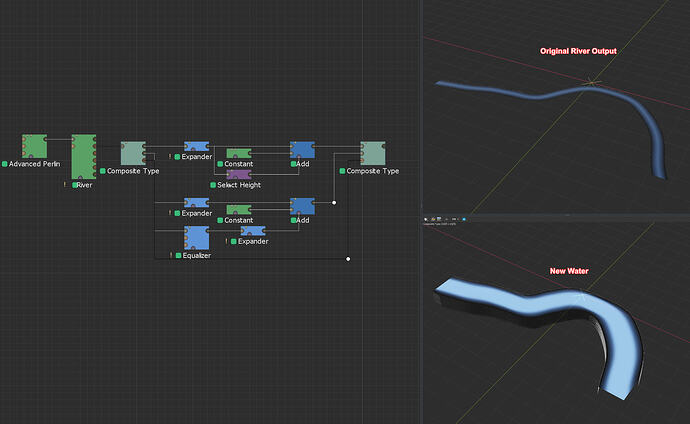Image resolution: width=690 pixels, height=424 pixels.
Task: Click the Expander node right of Equalizer
Action: point(252,231)
